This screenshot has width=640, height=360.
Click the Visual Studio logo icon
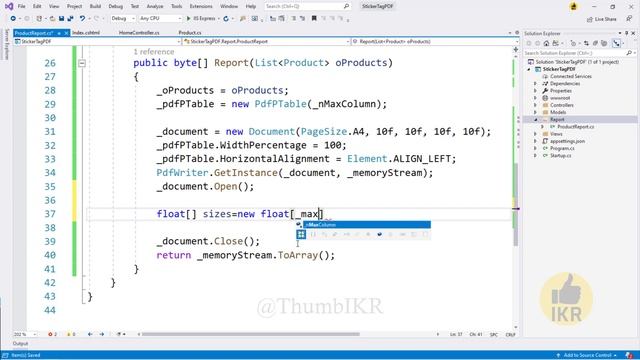tap(9, 6)
